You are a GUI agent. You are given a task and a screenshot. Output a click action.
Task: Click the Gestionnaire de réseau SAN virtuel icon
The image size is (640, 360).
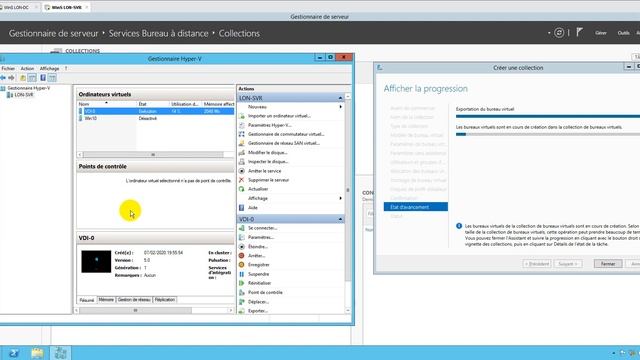pos(242,143)
